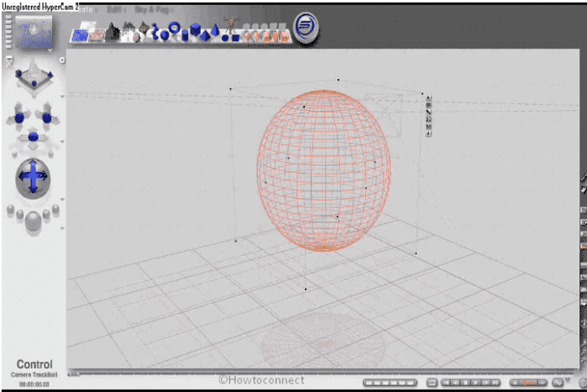Open render options triangle
Viewport: 587px width, 392px height.
point(62,227)
